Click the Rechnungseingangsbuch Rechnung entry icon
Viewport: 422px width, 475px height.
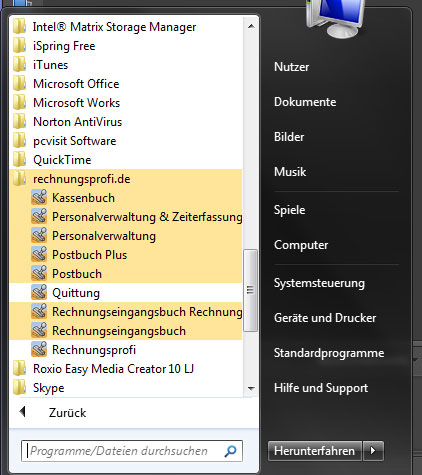tap(39, 312)
